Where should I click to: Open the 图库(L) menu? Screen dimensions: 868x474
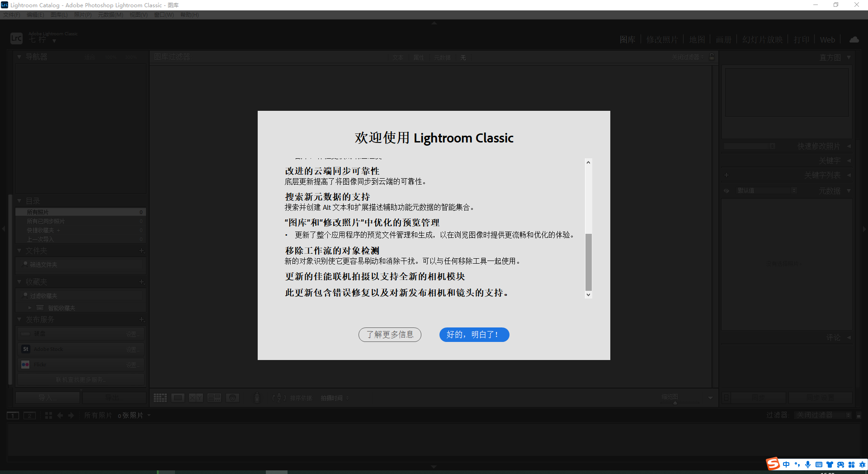[59, 15]
